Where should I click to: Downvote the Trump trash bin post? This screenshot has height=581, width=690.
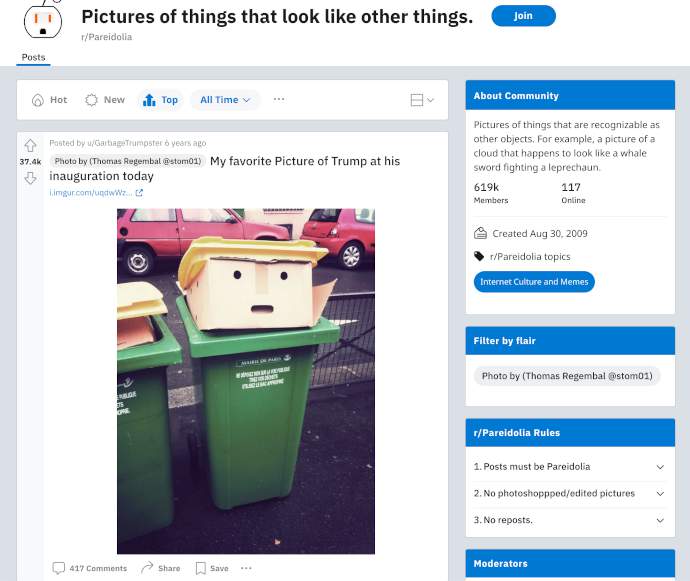pos(30,178)
